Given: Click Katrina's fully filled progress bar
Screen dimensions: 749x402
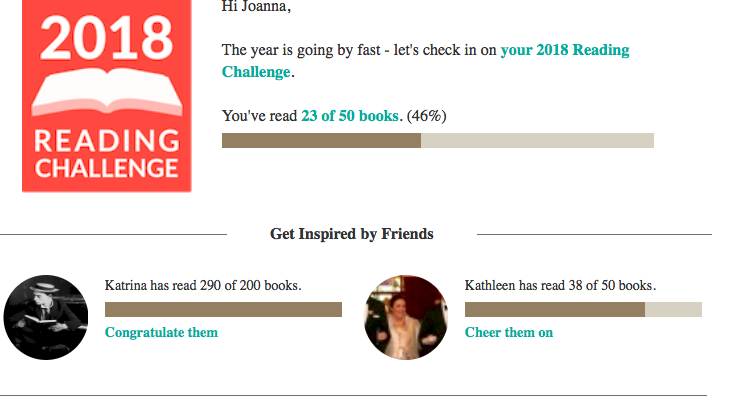Looking at the screenshot, I should coord(223,309).
